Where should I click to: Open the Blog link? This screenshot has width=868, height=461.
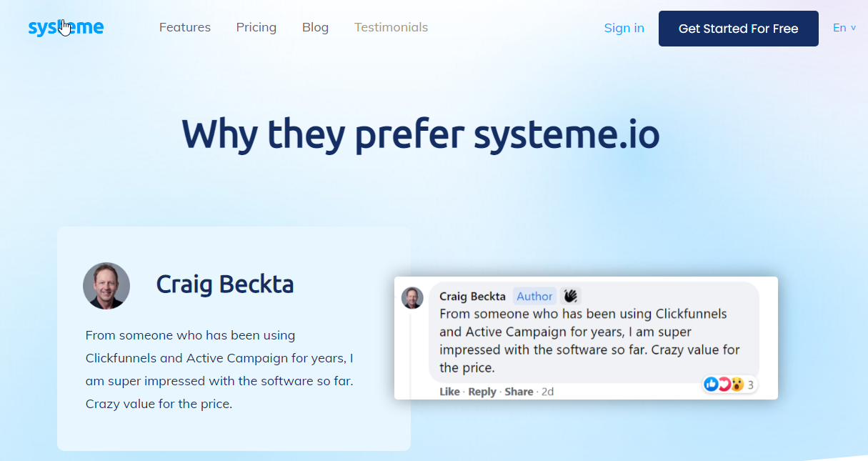click(315, 27)
